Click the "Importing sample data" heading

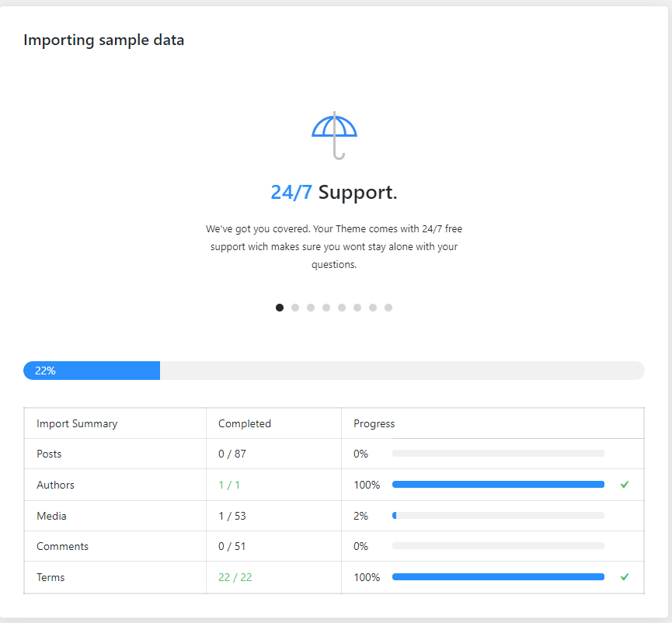[104, 40]
